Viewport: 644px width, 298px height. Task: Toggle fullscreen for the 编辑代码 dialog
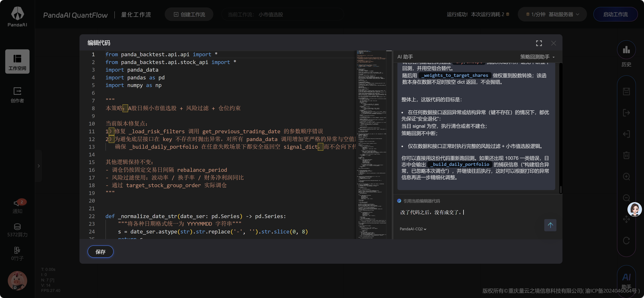click(539, 43)
